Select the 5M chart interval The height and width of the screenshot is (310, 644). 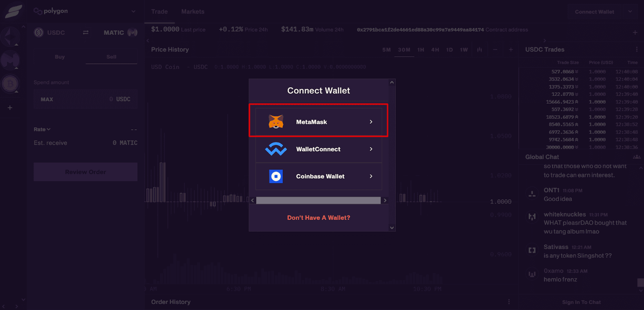pos(386,50)
